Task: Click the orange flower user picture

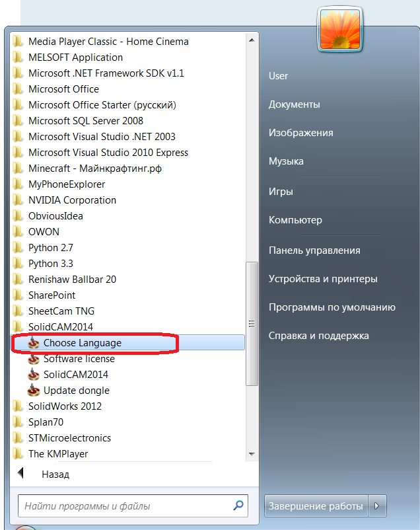Action: pyautogui.click(x=340, y=30)
